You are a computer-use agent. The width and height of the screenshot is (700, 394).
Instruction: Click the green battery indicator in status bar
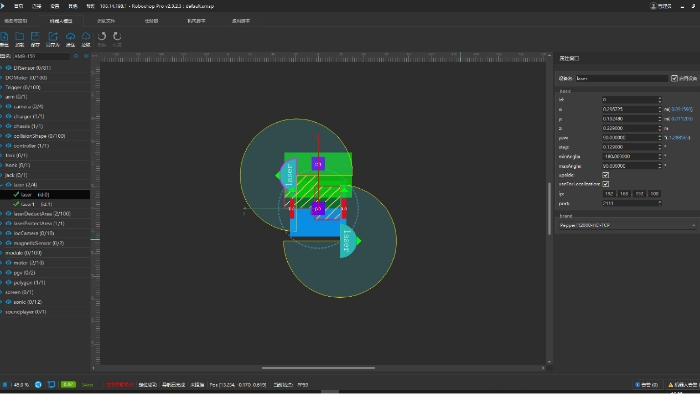[68, 384]
